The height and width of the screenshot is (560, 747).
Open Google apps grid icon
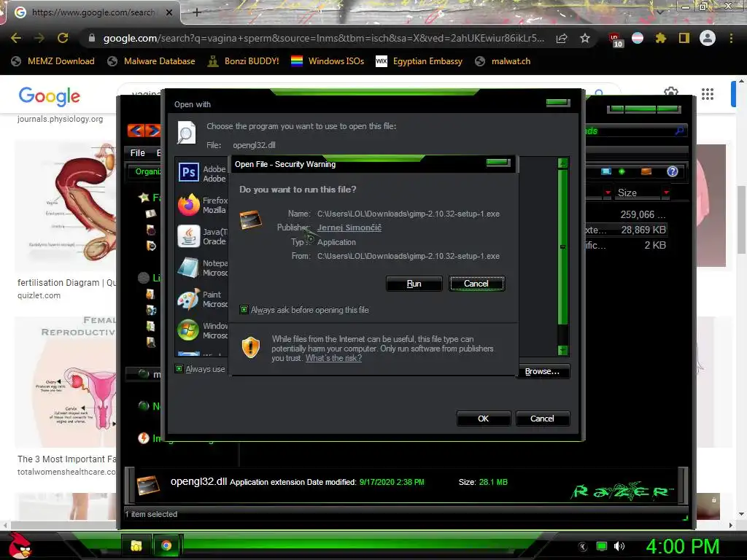[x=708, y=94]
